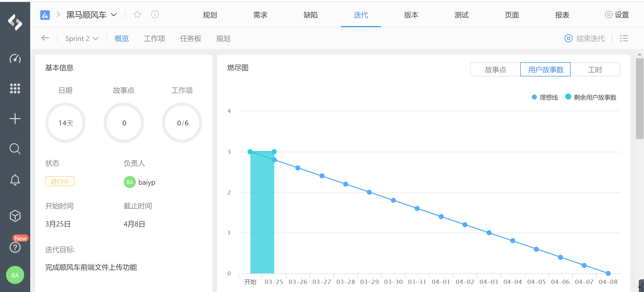Viewport: 644px width, 292px height.
Task: Open the 缺陷 top navigation tab
Action: (x=310, y=15)
